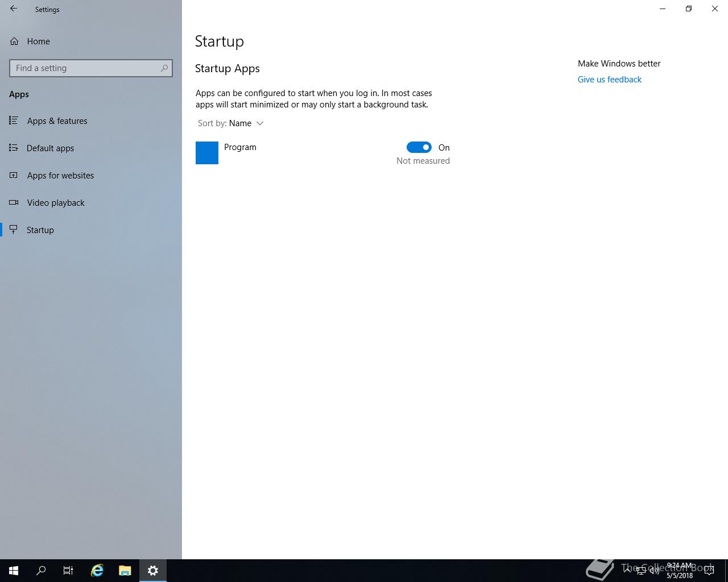This screenshot has height=582, width=728.
Task: Click the Find a setting search field
Action: (x=91, y=68)
